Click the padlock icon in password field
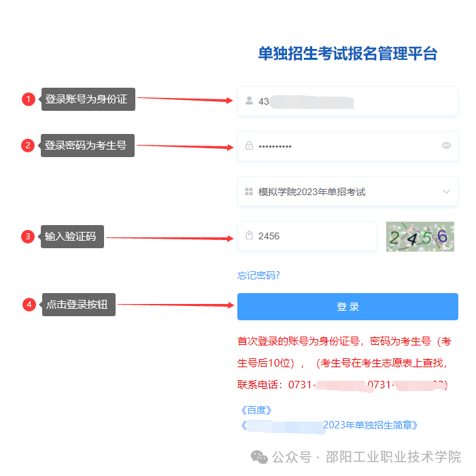The width and height of the screenshot is (476, 476). 249,146
